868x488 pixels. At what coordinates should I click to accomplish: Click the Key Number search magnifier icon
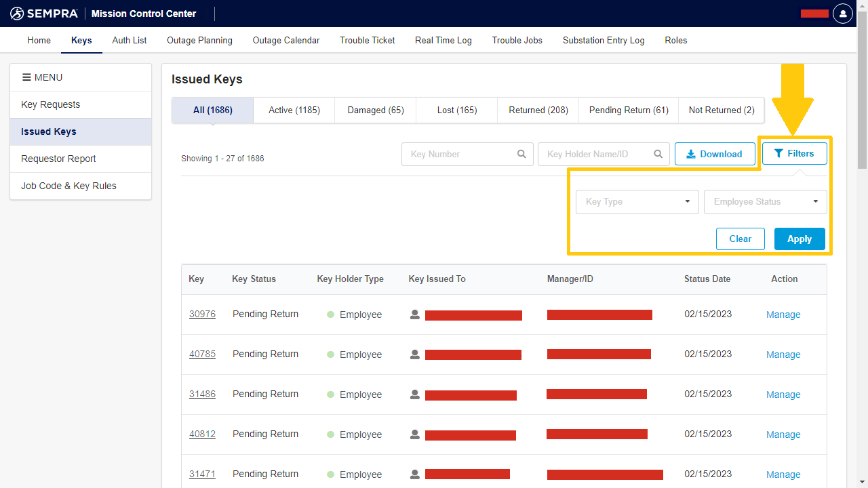pyautogui.click(x=521, y=154)
